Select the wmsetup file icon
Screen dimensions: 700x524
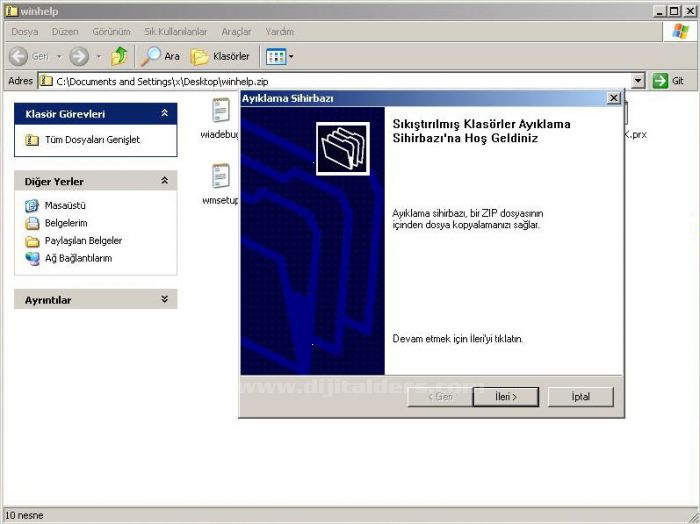[x=221, y=177]
